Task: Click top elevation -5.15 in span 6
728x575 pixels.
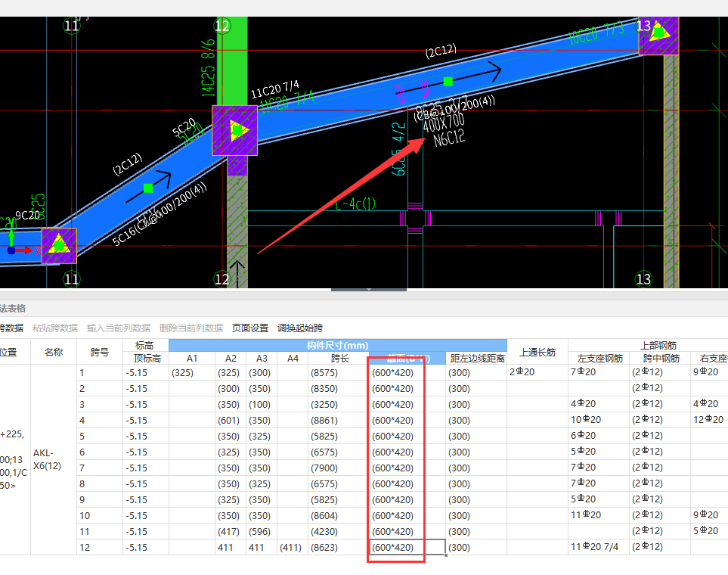Action: coord(146,452)
